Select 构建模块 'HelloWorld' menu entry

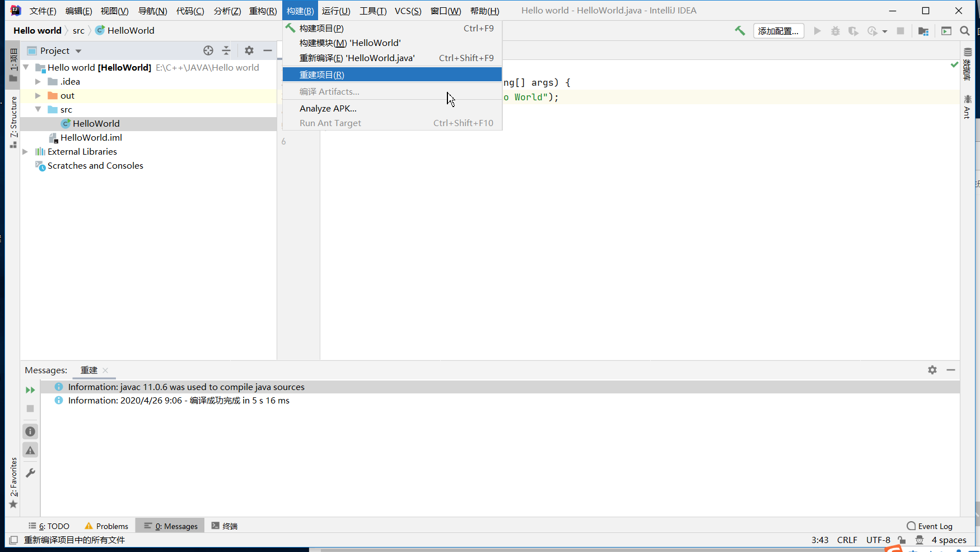tap(392, 43)
